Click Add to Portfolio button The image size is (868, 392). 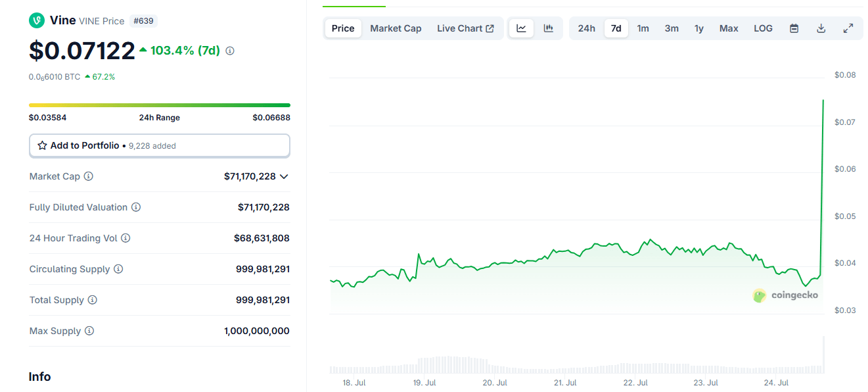[x=160, y=145]
